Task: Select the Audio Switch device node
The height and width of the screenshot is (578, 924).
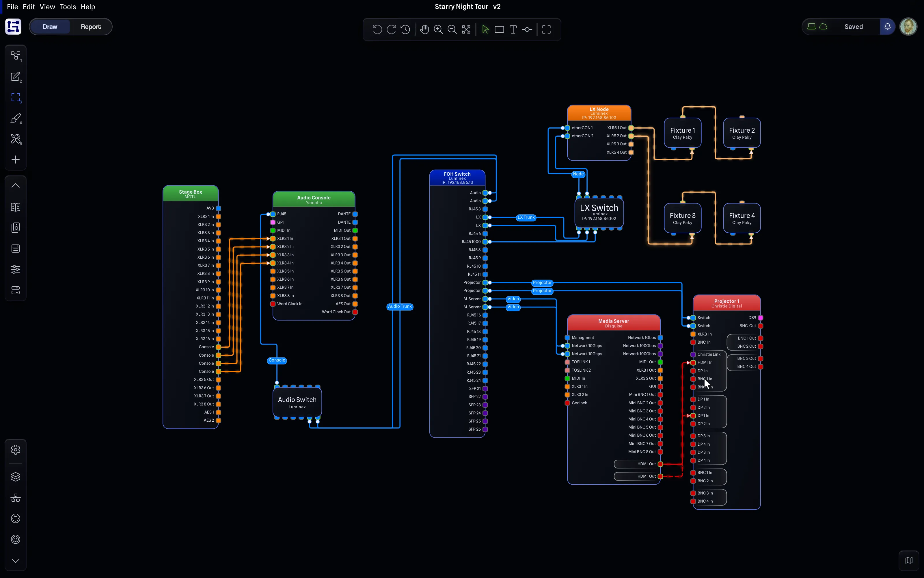Action: click(297, 402)
